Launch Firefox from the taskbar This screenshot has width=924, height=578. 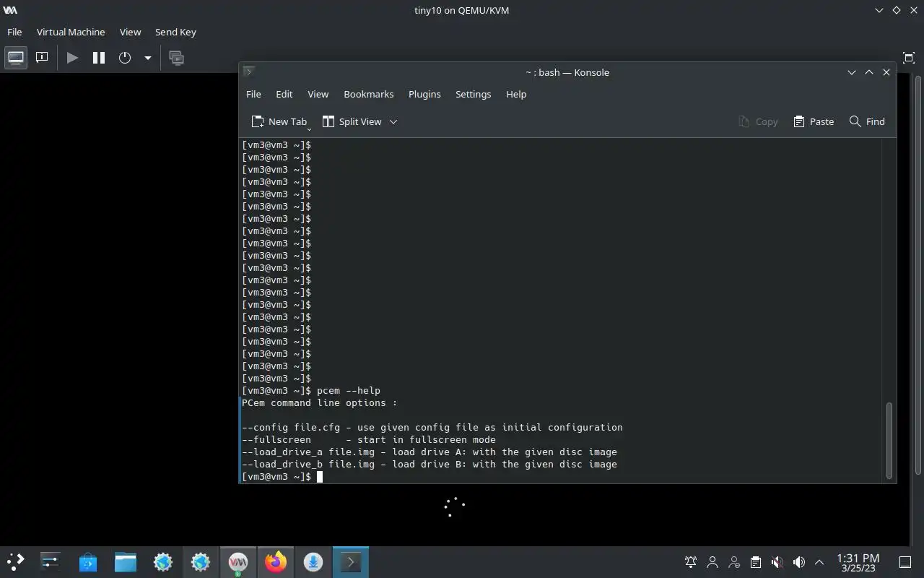(x=276, y=561)
